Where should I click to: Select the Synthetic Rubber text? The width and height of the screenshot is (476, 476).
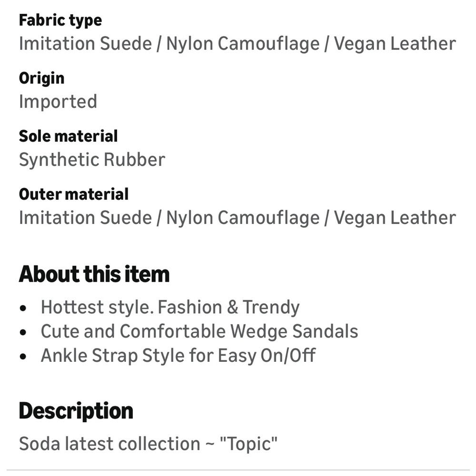pos(92,160)
